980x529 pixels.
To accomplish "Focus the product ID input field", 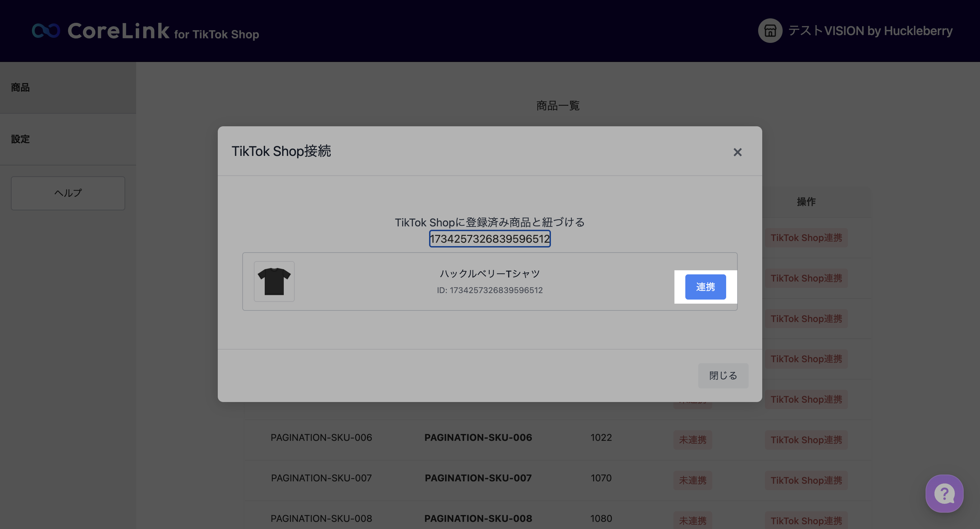I will pyautogui.click(x=490, y=239).
